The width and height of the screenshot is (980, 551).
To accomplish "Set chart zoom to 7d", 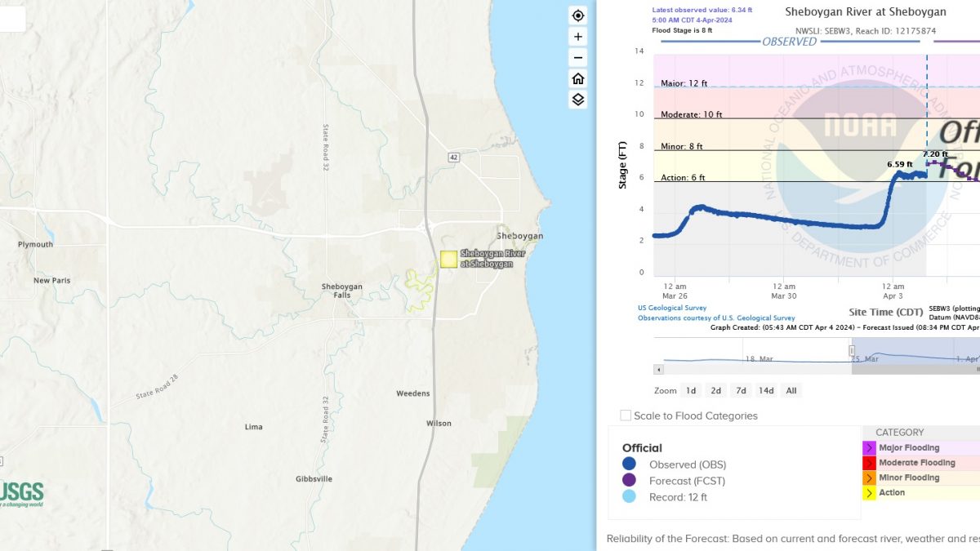I will 740,390.
